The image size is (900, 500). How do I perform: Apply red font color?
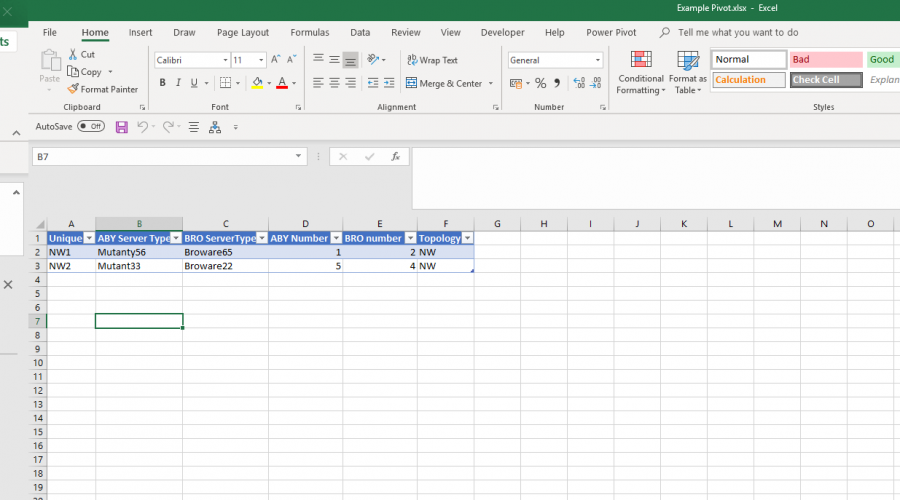(282, 83)
